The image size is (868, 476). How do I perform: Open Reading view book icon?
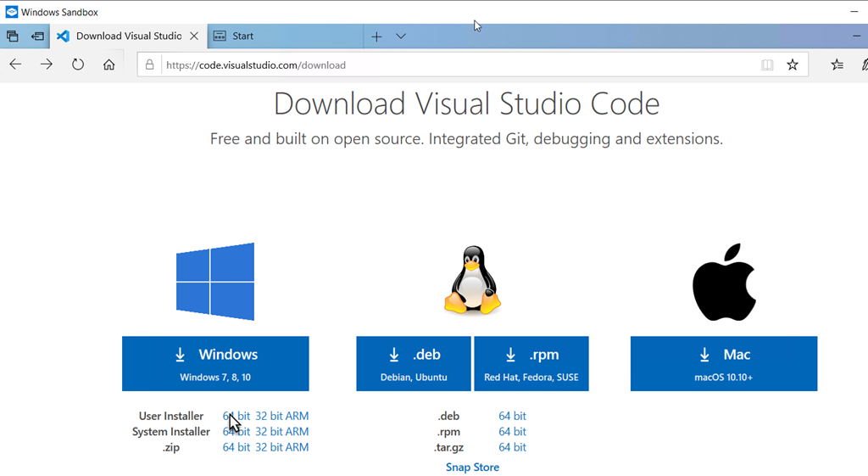(767, 64)
